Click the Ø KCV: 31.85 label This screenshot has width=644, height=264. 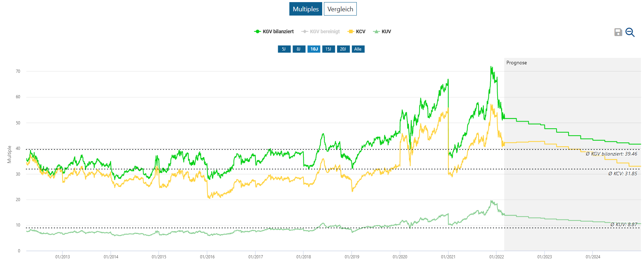point(623,174)
